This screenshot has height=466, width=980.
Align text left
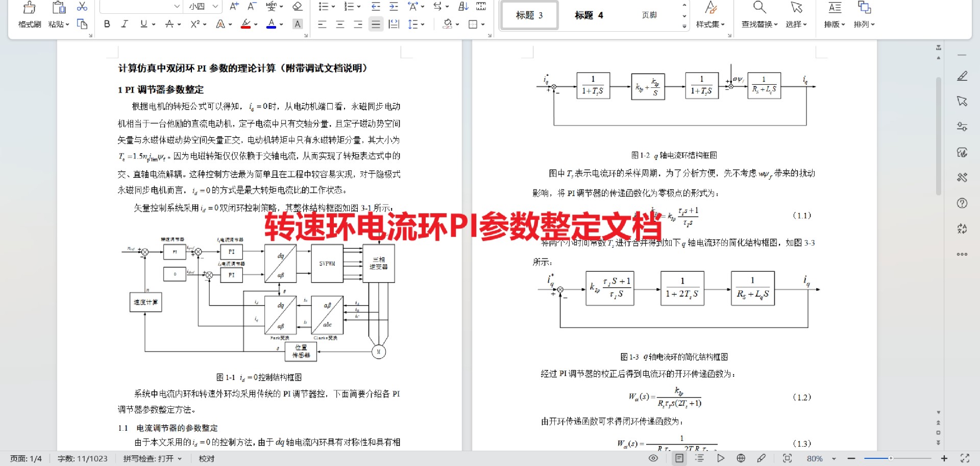pos(322,24)
